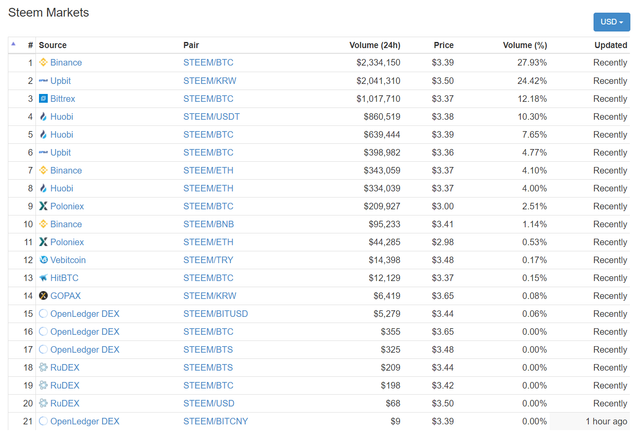This screenshot has width=640, height=434.
Task: Click the $2,334,150 volume value
Action: pos(378,62)
